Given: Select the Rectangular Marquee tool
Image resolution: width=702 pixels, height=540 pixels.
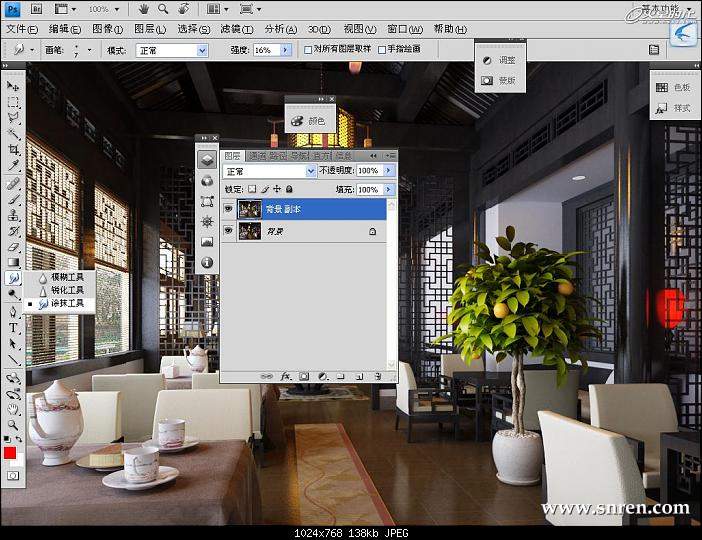Looking at the screenshot, I should (13, 102).
